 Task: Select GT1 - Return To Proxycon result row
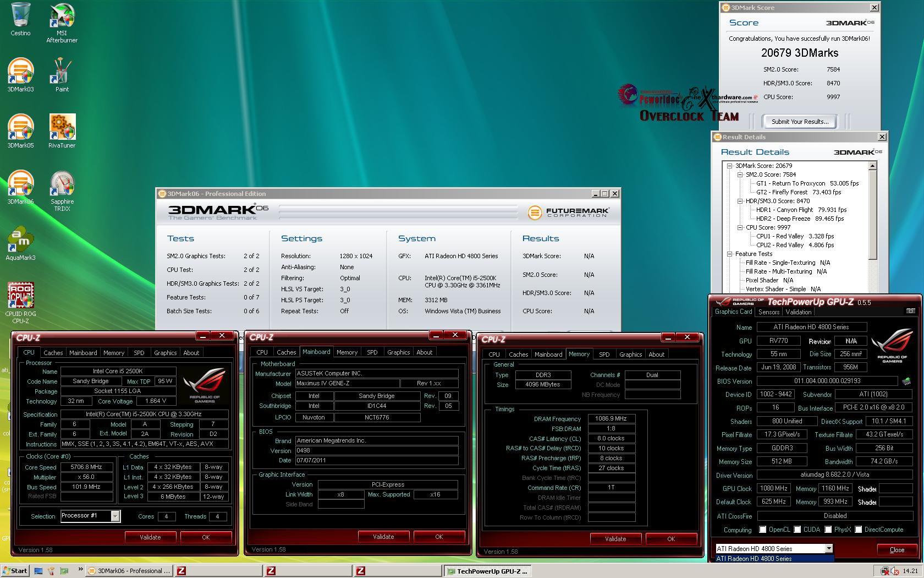(x=807, y=183)
